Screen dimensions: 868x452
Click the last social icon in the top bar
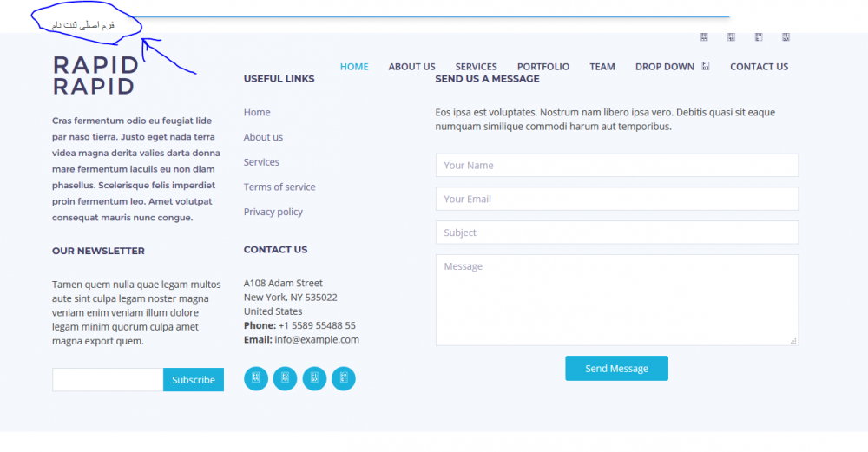[x=786, y=37]
